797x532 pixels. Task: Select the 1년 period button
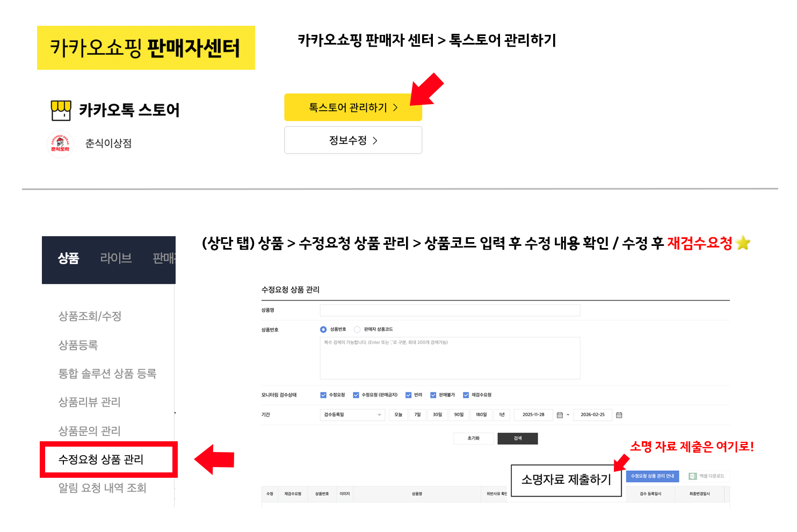pyautogui.click(x=502, y=415)
